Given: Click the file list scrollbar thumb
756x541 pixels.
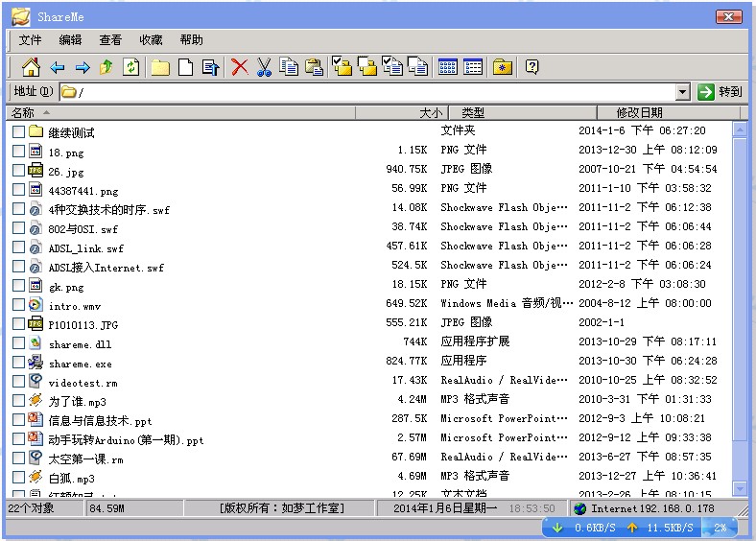Looking at the screenshot, I should tap(740, 290).
